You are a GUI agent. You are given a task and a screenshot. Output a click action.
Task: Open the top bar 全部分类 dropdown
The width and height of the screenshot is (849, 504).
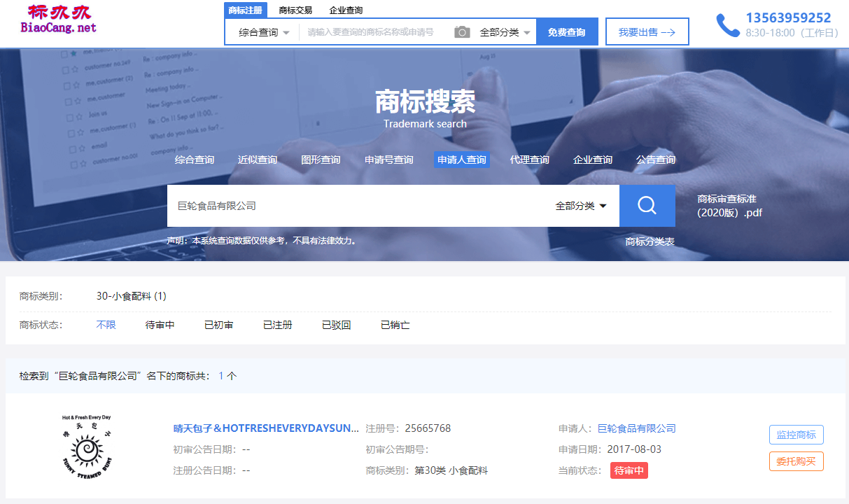pos(505,32)
